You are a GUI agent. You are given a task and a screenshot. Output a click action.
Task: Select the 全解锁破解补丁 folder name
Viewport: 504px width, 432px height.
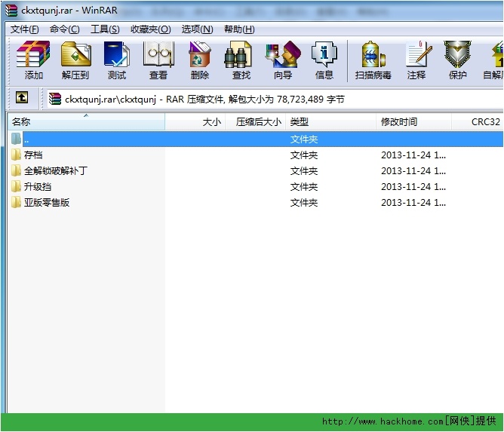point(56,170)
